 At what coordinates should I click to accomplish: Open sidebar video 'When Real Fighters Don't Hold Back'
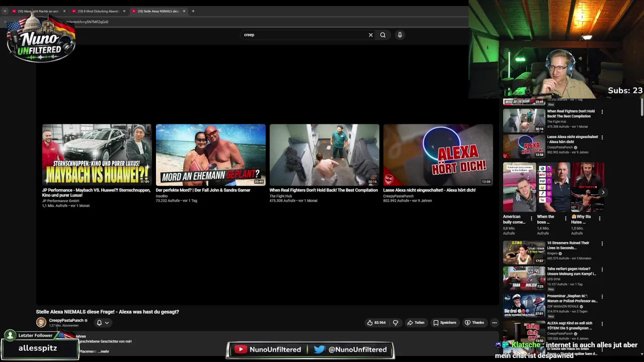[524, 121]
